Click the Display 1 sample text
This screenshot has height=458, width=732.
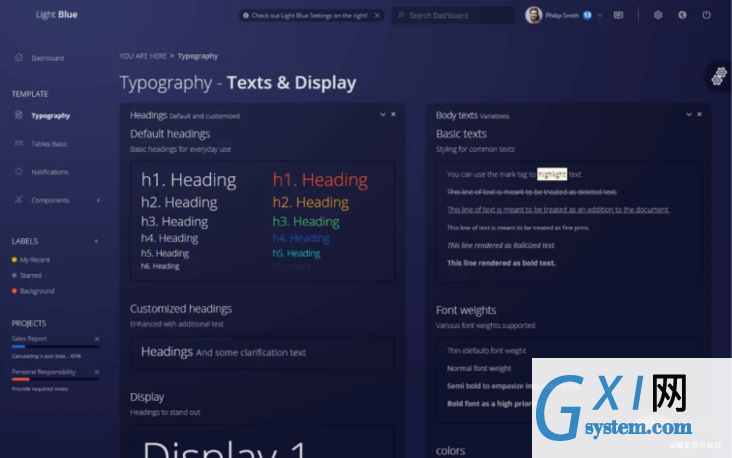pos(225,448)
